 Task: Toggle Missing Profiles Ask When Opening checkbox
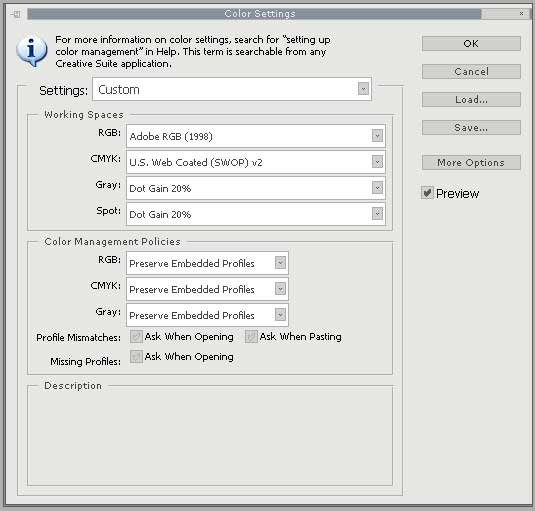136,357
